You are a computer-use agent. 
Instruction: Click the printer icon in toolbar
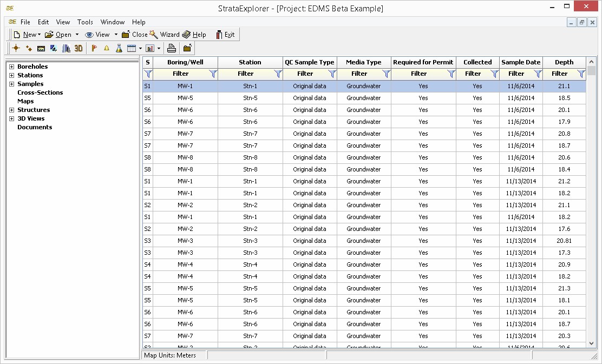click(x=172, y=48)
